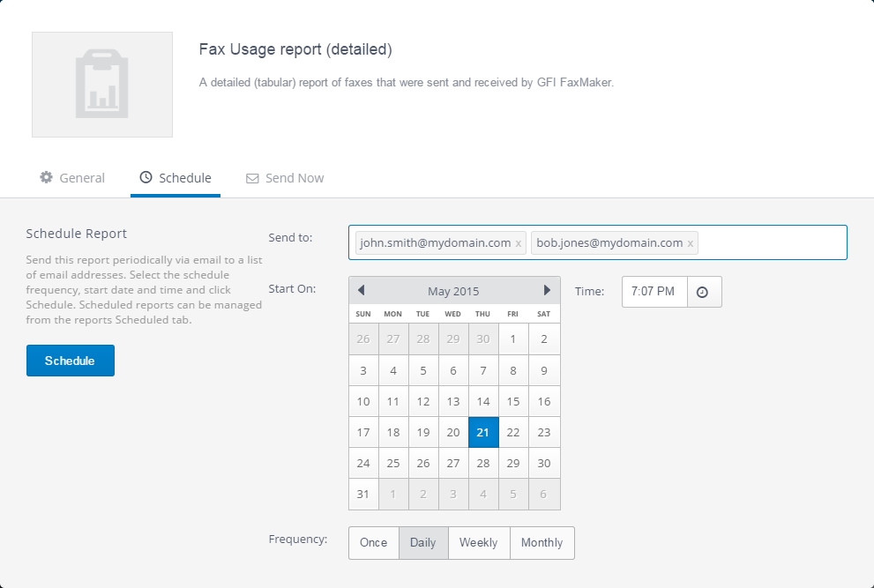Set frequency to Weekly
Screen dimensions: 874x588
pyautogui.click(x=478, y=543)
